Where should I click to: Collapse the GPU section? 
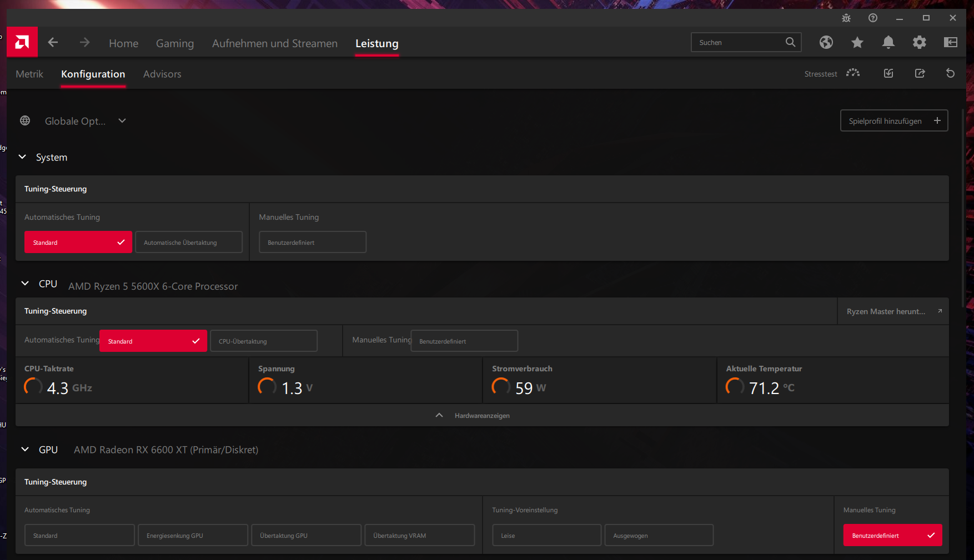click(x=25, y=450)
